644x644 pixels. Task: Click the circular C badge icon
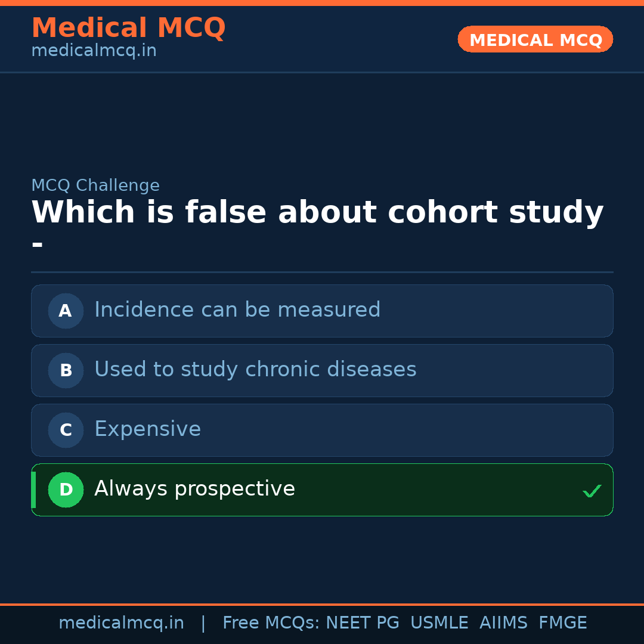pyautogui.click(x=66, y=430)
